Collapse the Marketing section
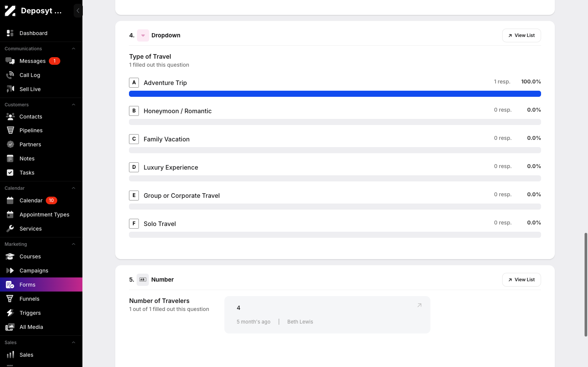The height and width of the screenshot is (367, 588). coord(74,244)
